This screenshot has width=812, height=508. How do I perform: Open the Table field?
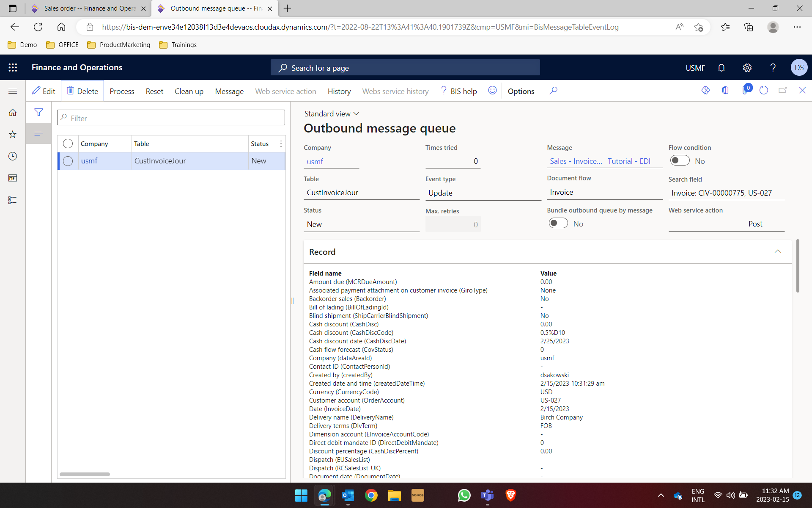(x=362, y=193)
